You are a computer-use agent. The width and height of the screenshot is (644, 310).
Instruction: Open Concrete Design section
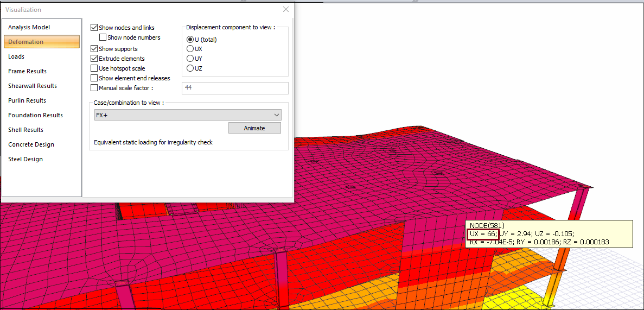31,144
